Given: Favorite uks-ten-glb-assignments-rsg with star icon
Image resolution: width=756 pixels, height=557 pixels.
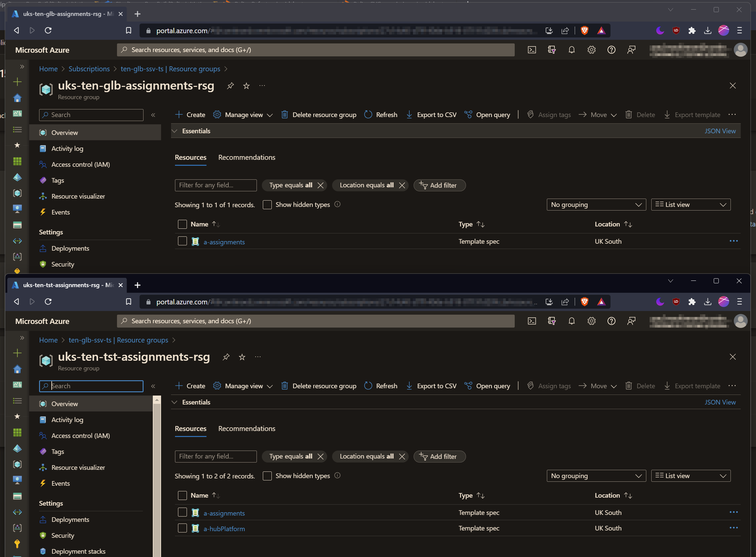Looking at the screenshot, I should 246,86.
